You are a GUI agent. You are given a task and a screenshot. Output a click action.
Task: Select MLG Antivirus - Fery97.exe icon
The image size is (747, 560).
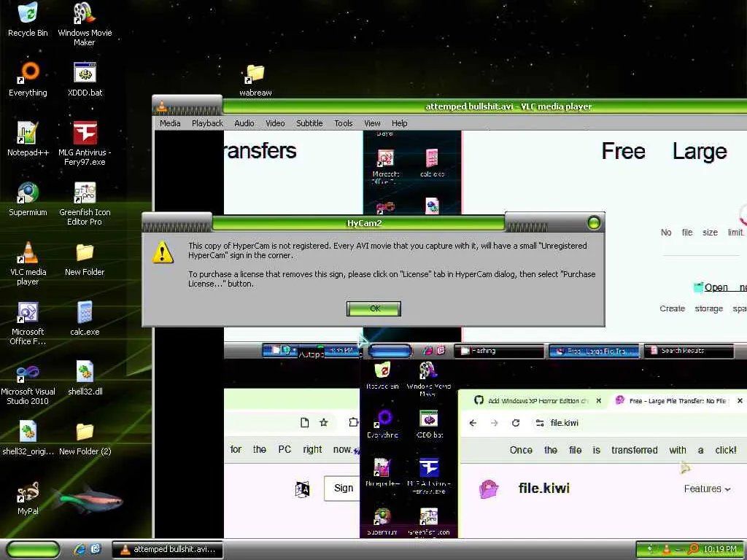coord(85,143)
